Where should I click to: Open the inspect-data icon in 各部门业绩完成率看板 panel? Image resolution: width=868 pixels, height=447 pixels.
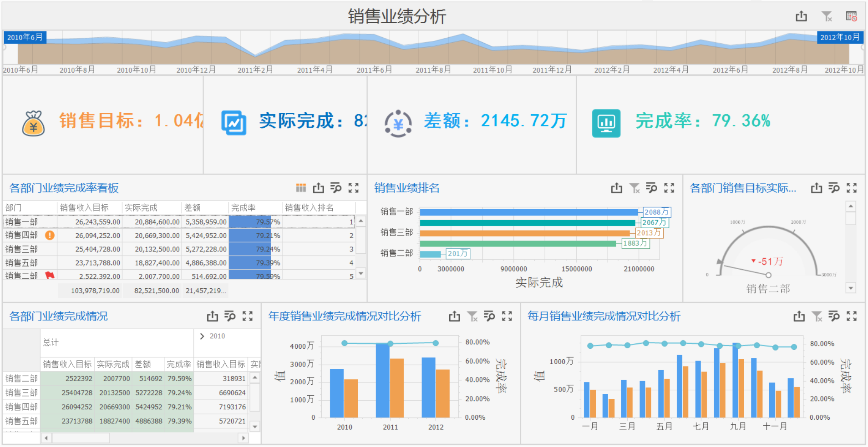point(336,188)
